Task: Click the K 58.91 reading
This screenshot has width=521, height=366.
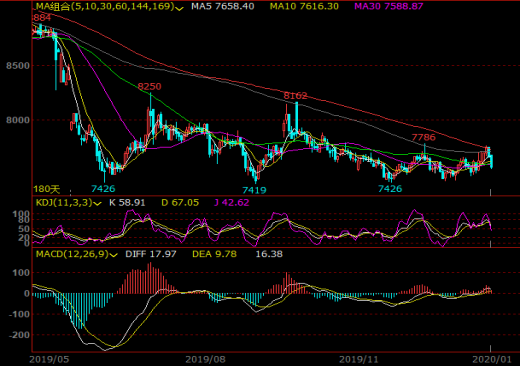Action: [x=127, y=203]
